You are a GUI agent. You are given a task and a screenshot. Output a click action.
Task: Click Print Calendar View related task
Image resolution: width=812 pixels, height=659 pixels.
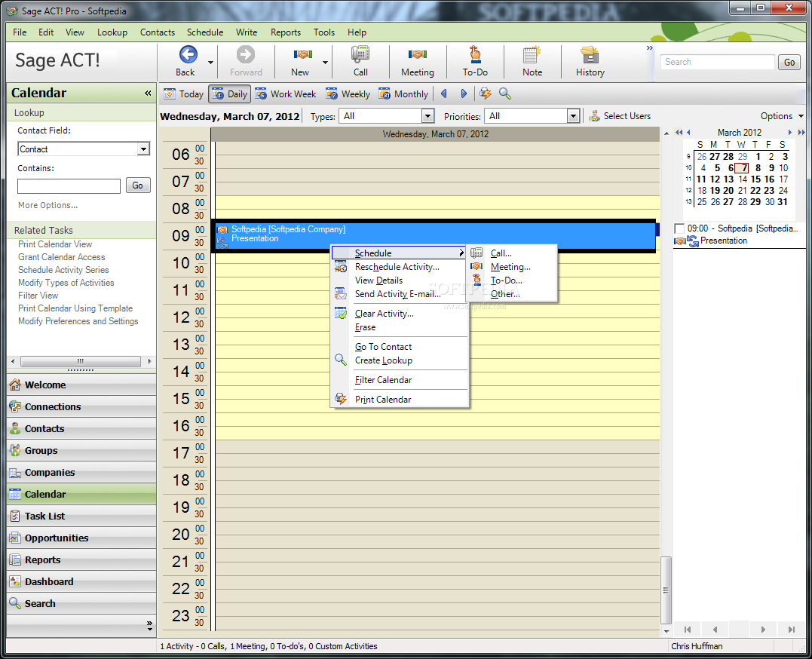pos(55,244)
